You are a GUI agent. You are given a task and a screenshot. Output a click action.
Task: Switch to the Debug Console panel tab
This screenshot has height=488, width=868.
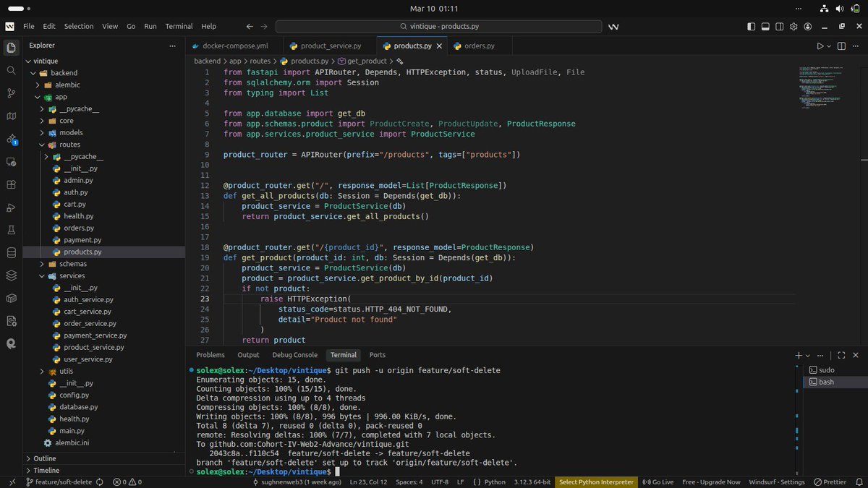[x=294, y=355]
